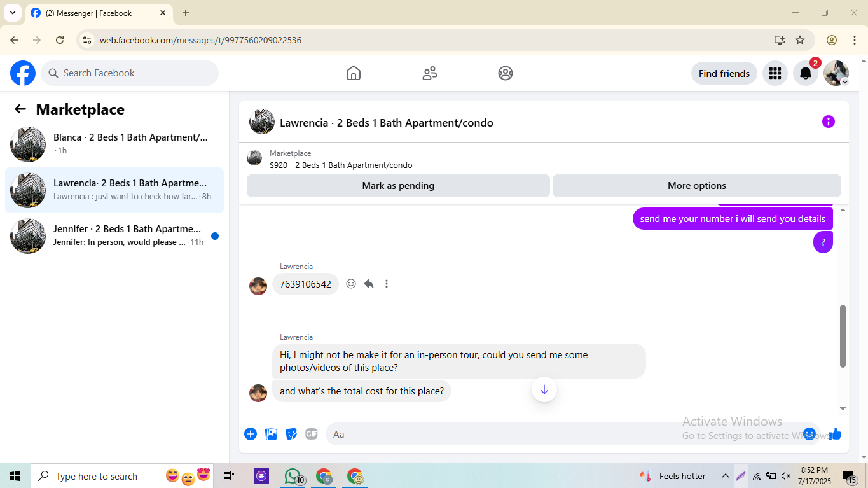868x488 pixels.
Task: Click the Facebook logo icon
Action: click(x=23, y=73)
